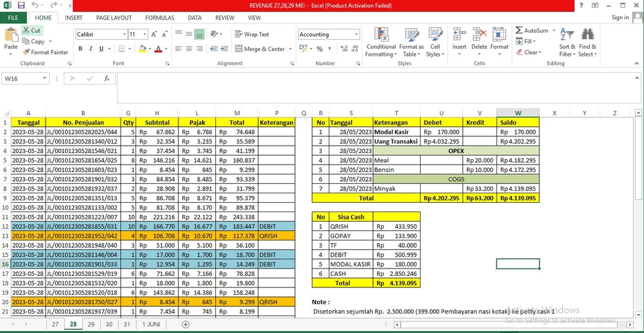The height and width of the screenshot is (333, 644).
Task: Middle-align cell contents
Action: pyautogui.click(x=189, y=34)
